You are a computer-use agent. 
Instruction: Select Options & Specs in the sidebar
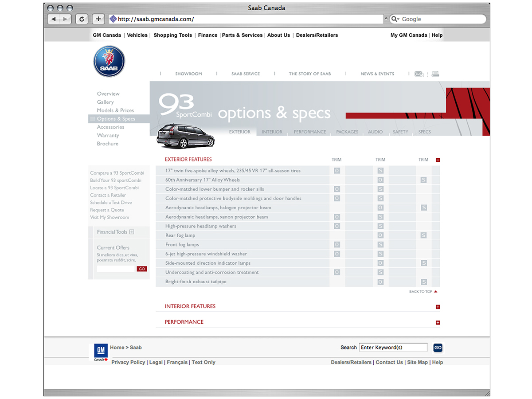(116, 119)
